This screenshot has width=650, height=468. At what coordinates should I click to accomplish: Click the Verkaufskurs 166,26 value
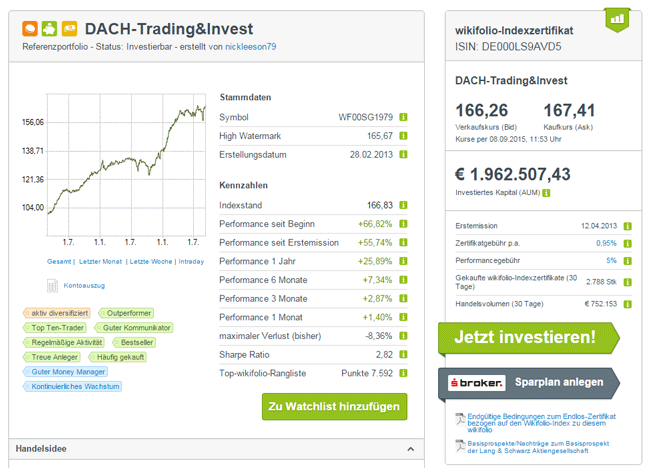(482, 111)
